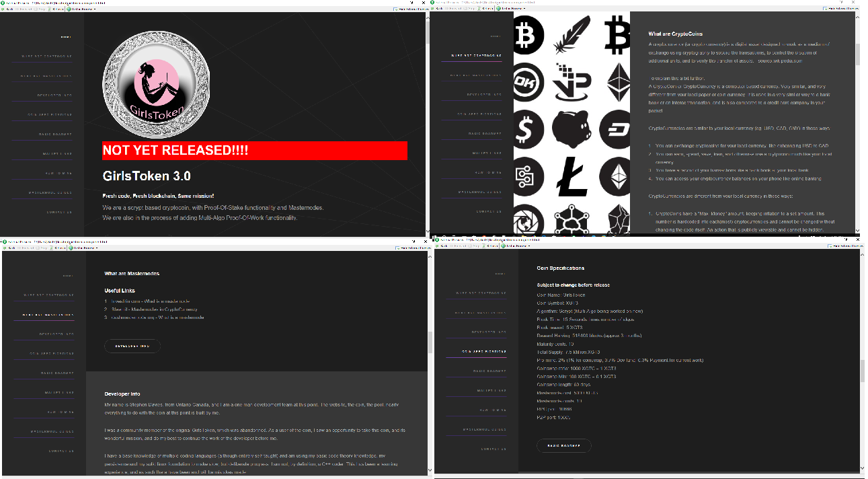Open Masternode Guides in top-left window sidebar
The height and width of the screenshot is (479, 868).
pos(50,192)
